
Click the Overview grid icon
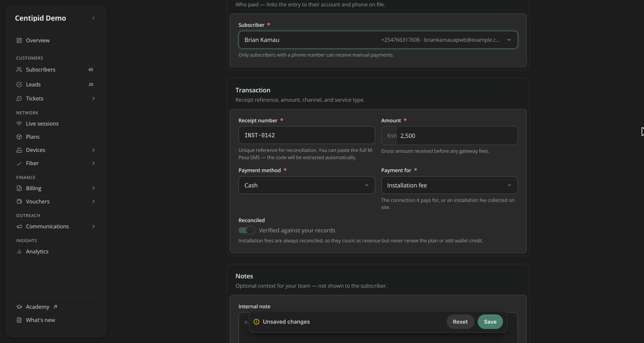tap(19, 40)
